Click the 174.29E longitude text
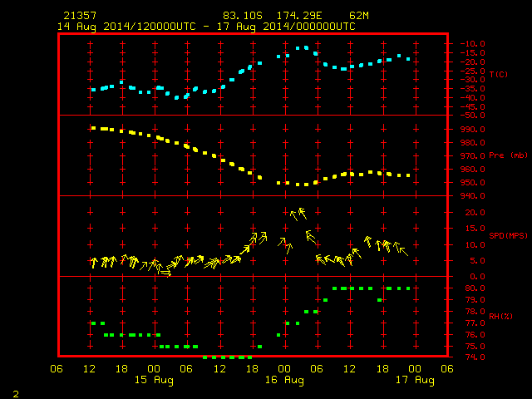The image size is (532, 399). [x=299, y=16]
